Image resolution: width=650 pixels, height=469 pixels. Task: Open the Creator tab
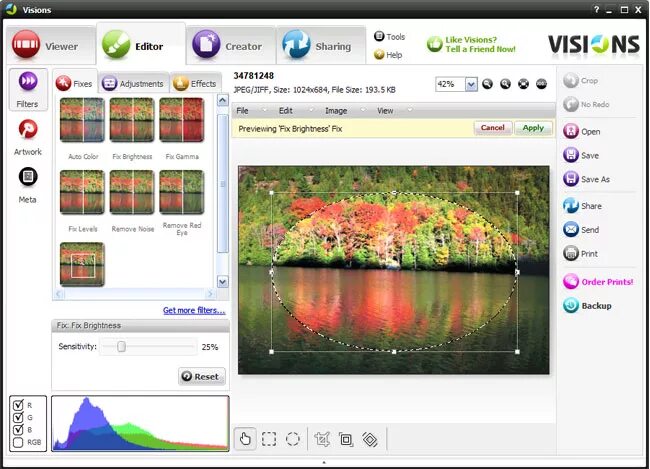tap(230, 45)
